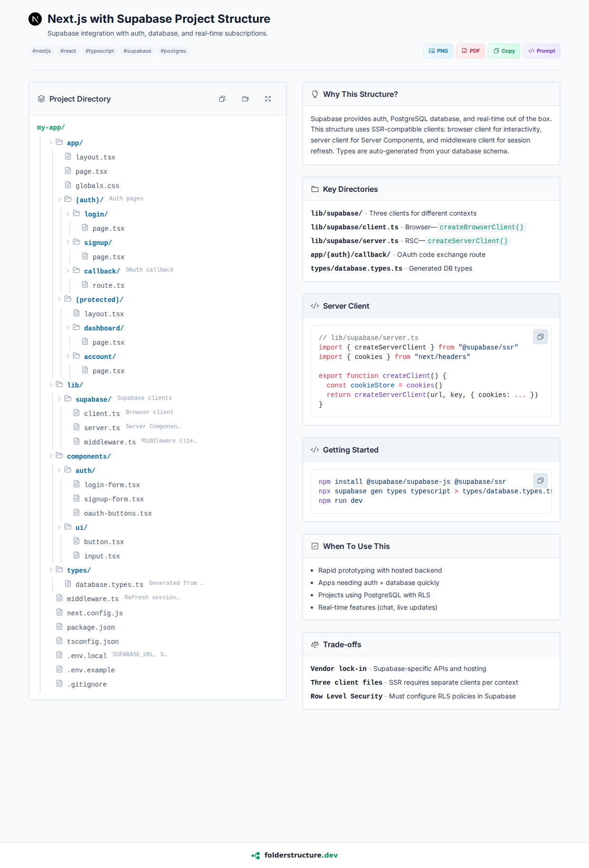Select database.types.ts file in tree
This screenshot has width=589, height=868.
click(109, 585)
